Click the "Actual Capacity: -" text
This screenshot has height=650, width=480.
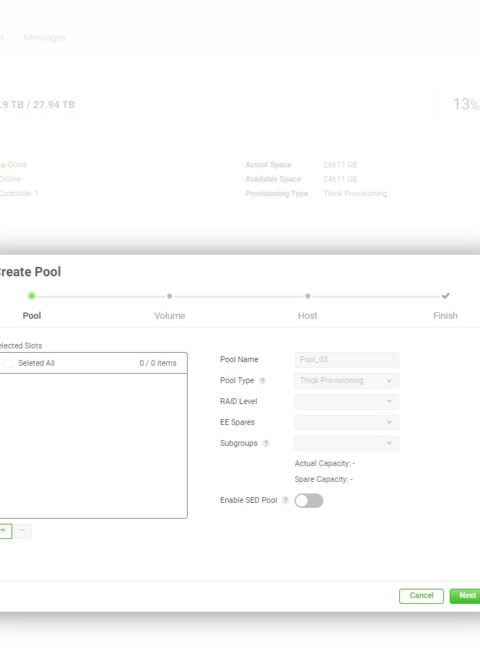point(325,463)
